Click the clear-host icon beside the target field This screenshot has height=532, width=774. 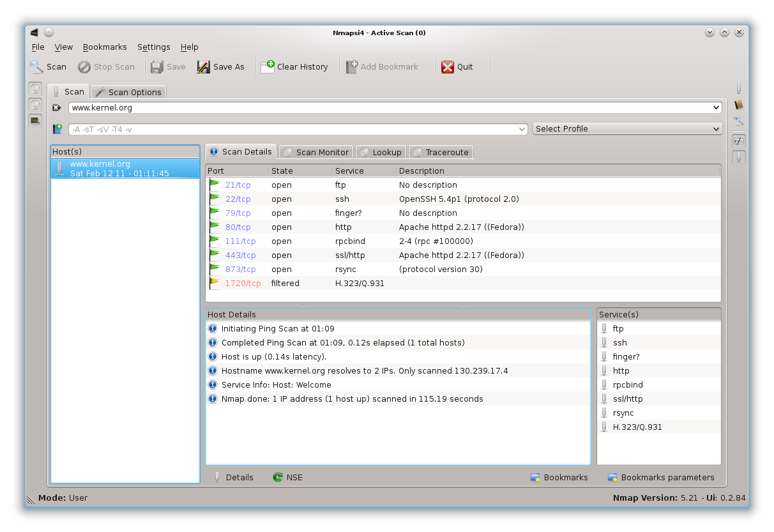(57, 108)
